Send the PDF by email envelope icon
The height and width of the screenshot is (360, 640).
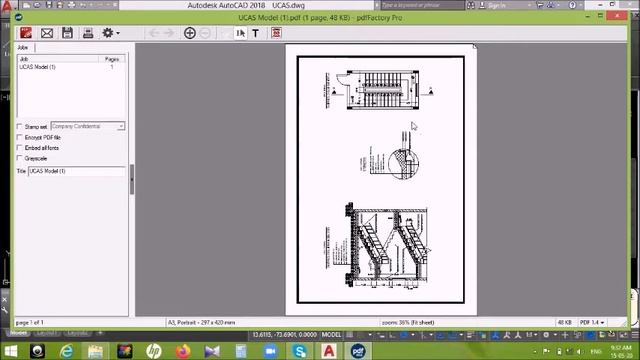tap(47, 33)
